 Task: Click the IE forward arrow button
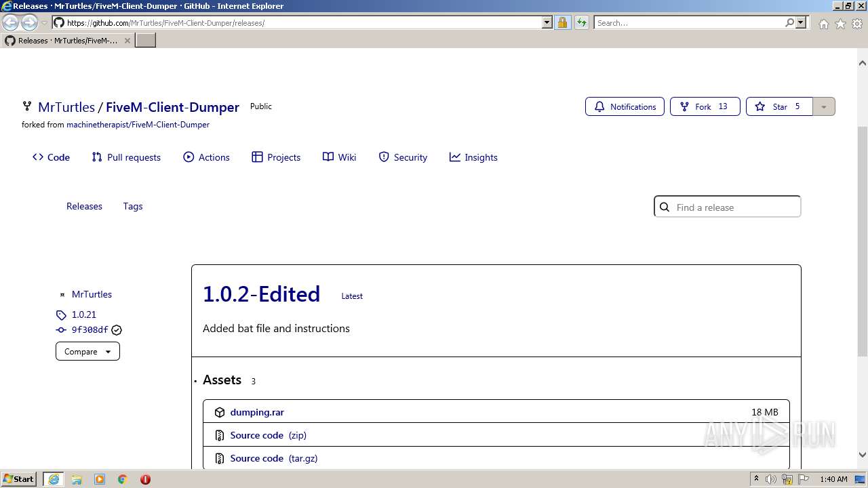(x=29, y=23)
